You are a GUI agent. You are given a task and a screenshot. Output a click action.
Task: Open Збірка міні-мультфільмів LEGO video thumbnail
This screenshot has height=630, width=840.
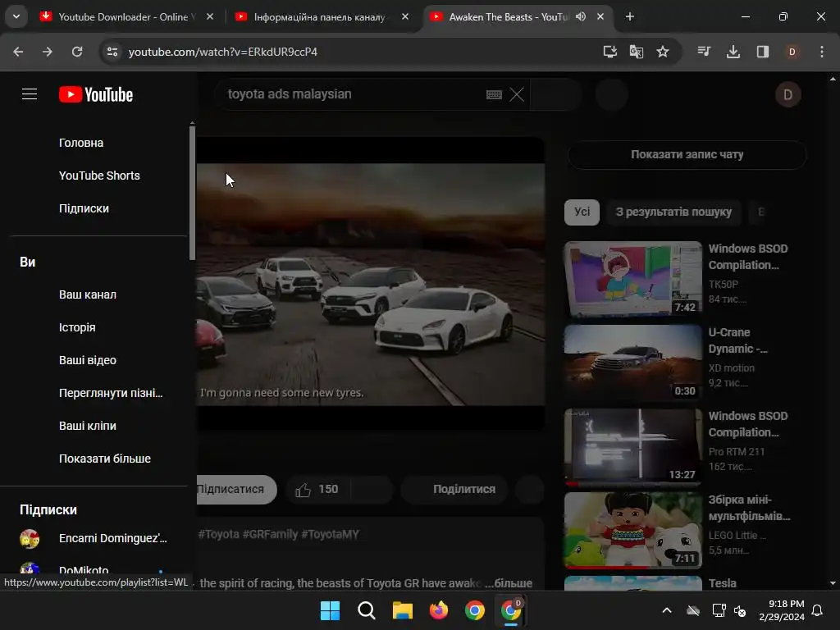tap(632, 530)
